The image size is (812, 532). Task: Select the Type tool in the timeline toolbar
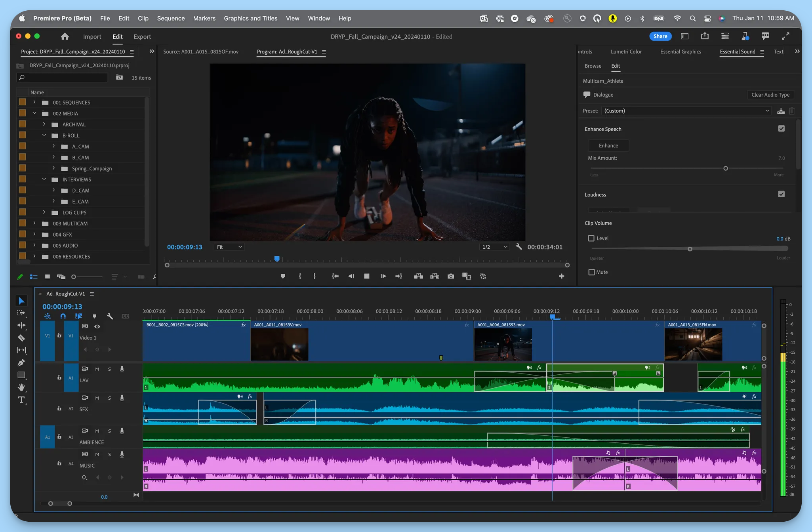coord(22,400)
